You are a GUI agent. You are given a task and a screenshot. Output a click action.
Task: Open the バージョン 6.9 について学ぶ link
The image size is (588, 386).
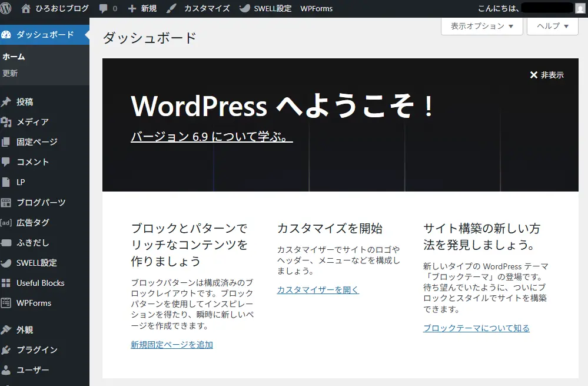click(x=211, y=137)
